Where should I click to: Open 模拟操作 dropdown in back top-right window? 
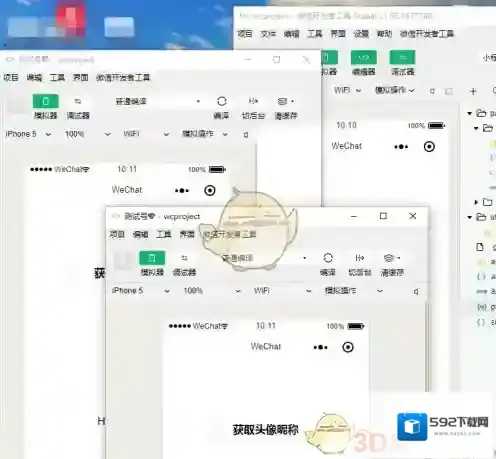tap(395, 90)
